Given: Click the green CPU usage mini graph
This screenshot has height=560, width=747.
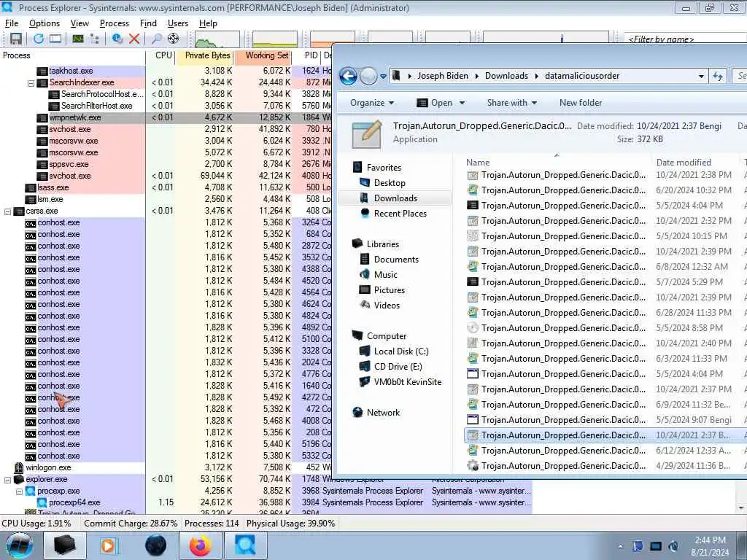Looking at the screenshot, I should click(217, 39).
